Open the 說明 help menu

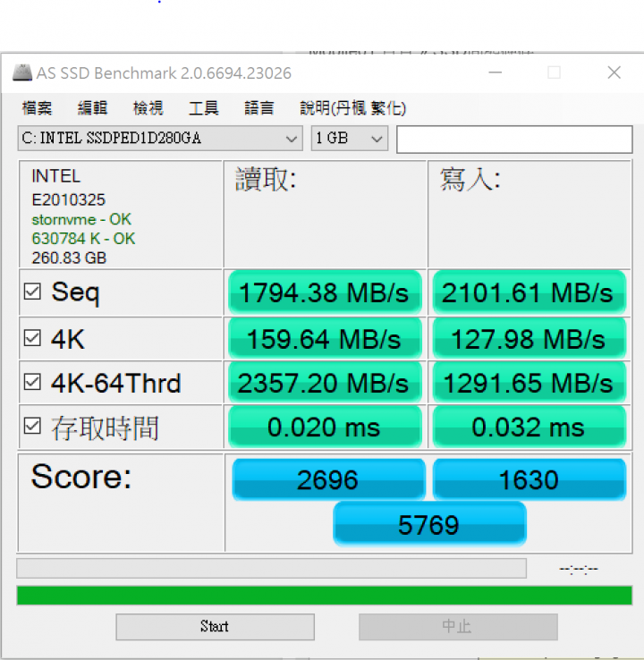point(352,108)
